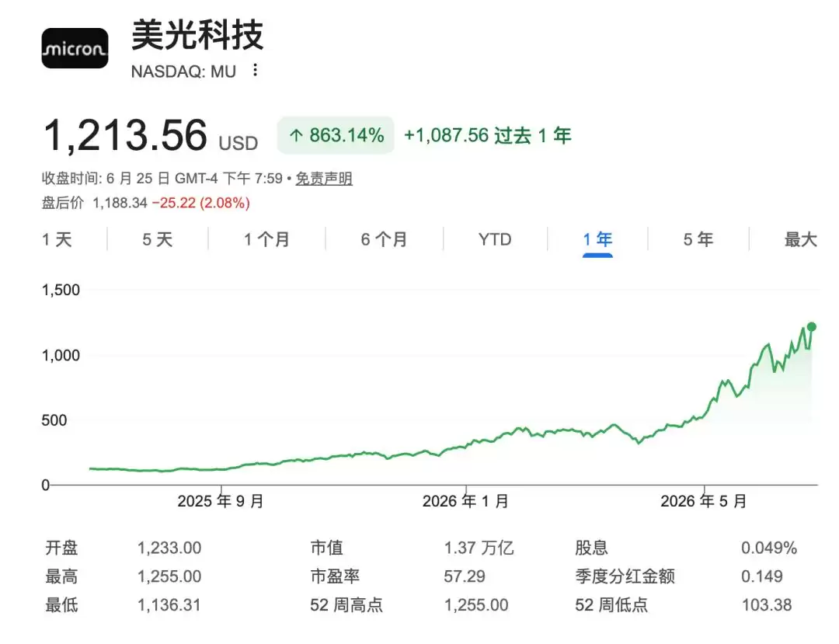
Task: Open the 免责声明 disclaimer link
Action: (324, 178)
